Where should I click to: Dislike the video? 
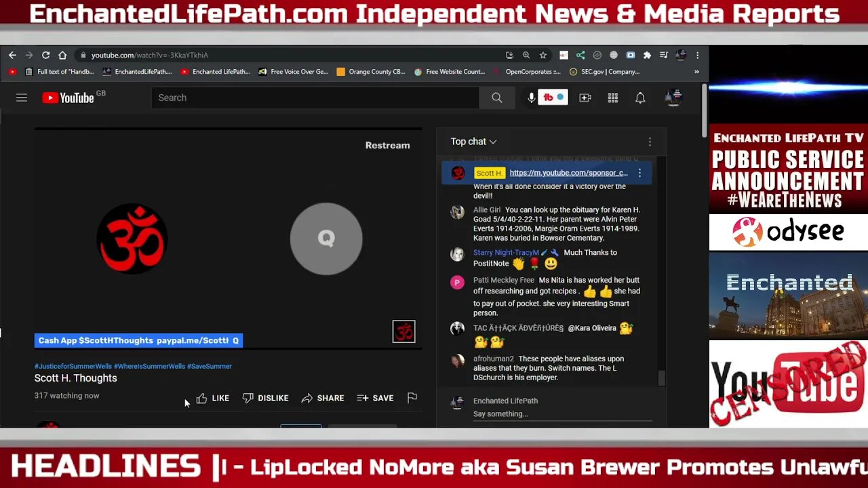tap(265, 398)
